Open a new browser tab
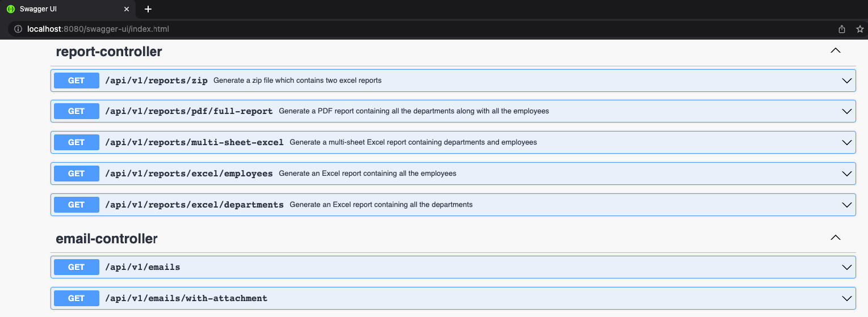This screenshot has height=317, width=868. point(148,9)
